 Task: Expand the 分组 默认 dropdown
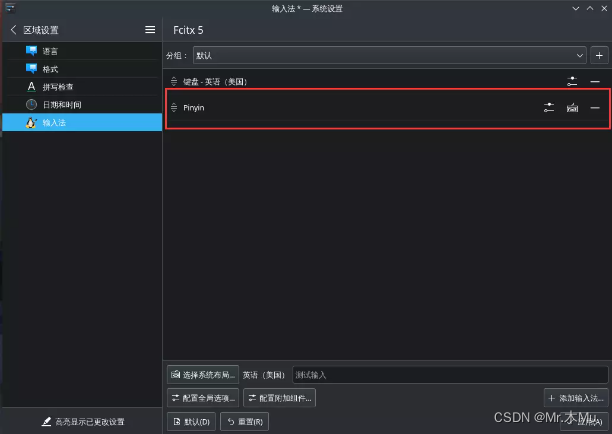(x=390, y=55)
